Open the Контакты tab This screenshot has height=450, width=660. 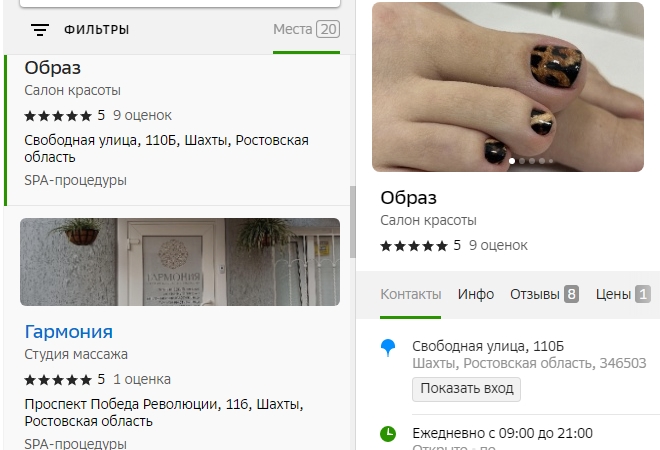pos(410,294)
